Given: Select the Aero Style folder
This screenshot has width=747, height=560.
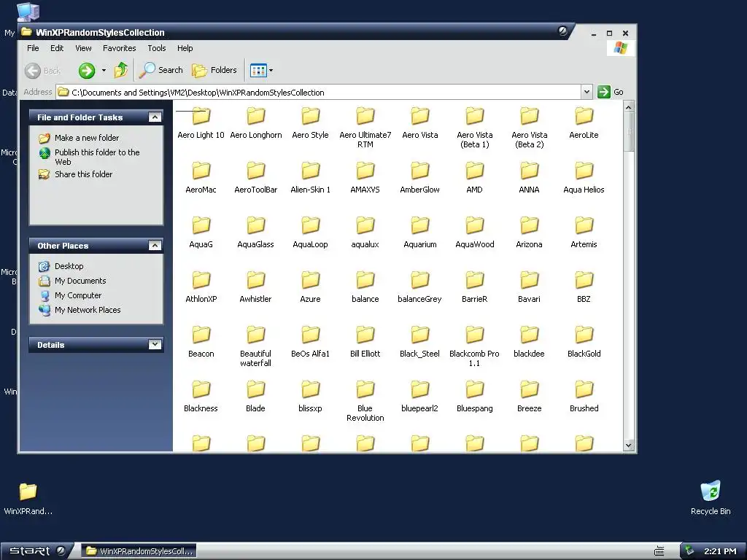Looking at the screenshot, I should pos(310,122).
